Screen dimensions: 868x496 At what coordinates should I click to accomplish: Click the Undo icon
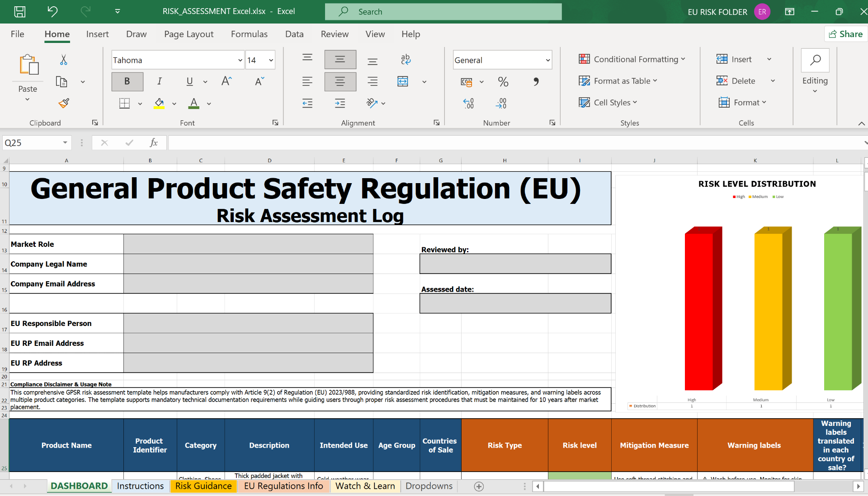[x=53, y=12]
